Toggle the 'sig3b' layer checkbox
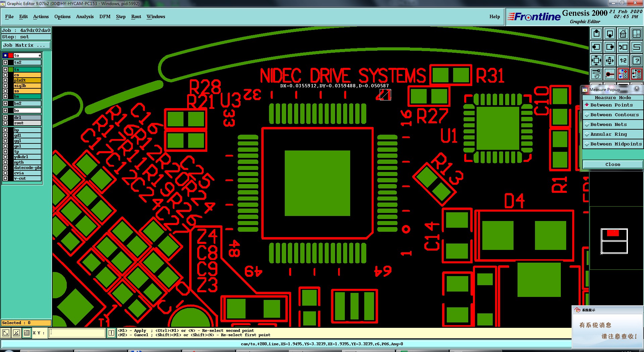The image size is (644, 352). pyautogui.click(x=5, y=86)
